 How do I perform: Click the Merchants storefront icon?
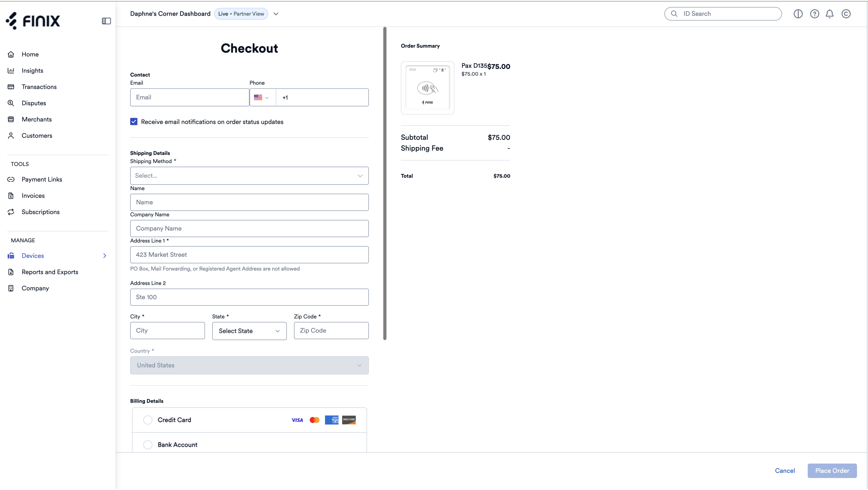coord(11,119)
